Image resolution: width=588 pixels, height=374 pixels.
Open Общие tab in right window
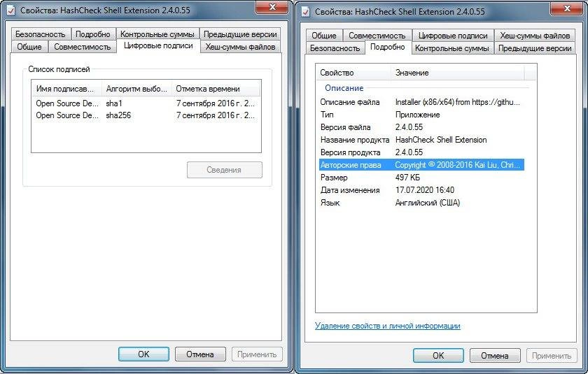pos(324,36)
